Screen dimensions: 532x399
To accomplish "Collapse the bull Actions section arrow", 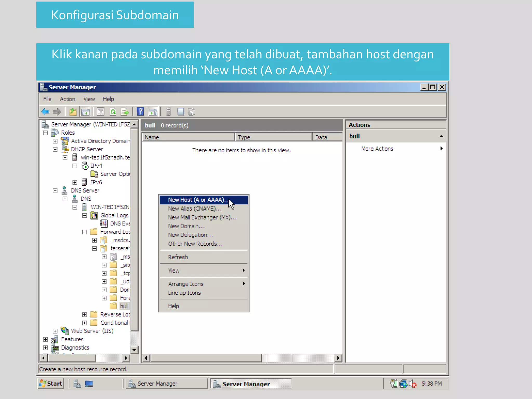I will (441, 136).
